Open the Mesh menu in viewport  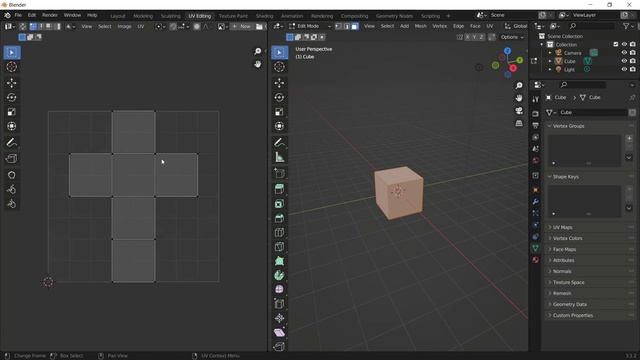click(420, 26)
